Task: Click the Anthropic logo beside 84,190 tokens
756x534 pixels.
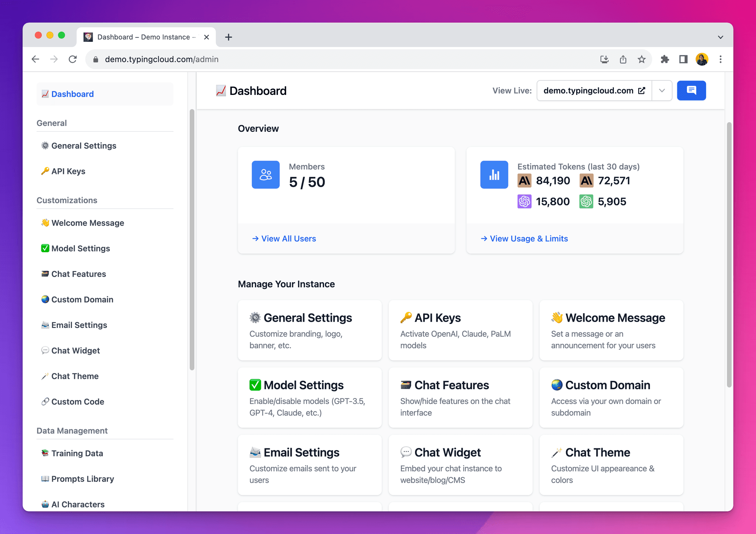Action: pyautogui.click(x=525, y=181)
